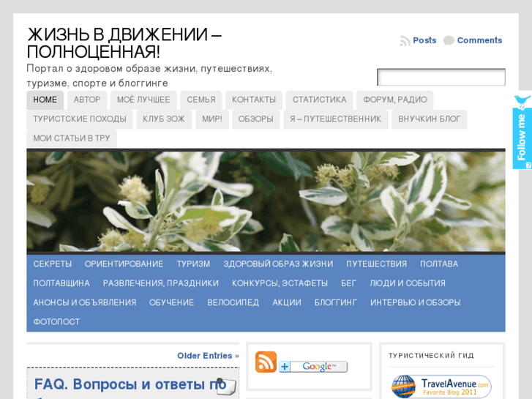Select the HOME tab
The height and width of the screenshot is (399, 532).
click(x=45, y=100)
